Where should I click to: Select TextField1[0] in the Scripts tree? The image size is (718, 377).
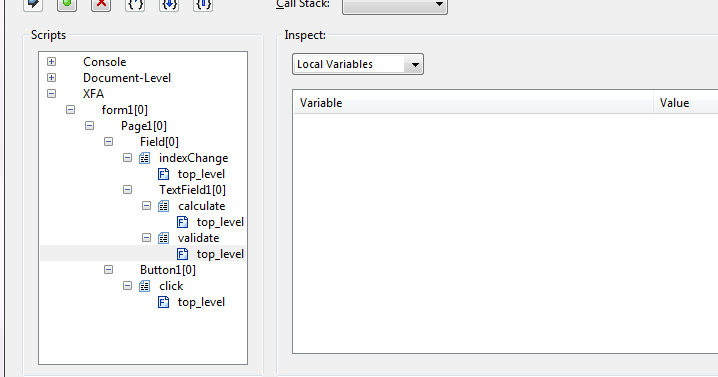[192, 190]
